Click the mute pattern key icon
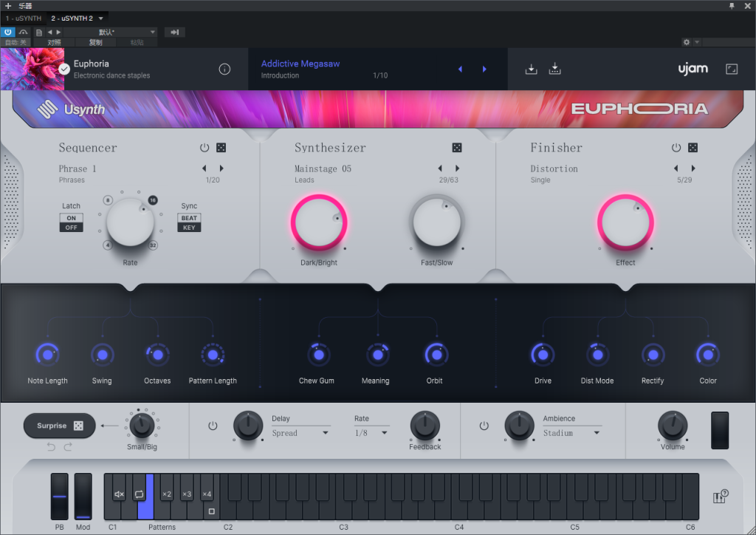 click(119, 494)
